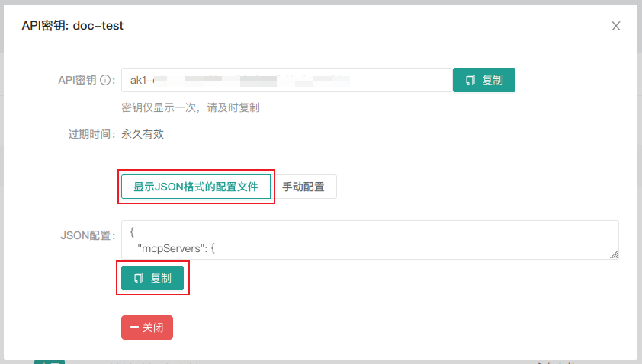Copy the API key value

[484, 80]
